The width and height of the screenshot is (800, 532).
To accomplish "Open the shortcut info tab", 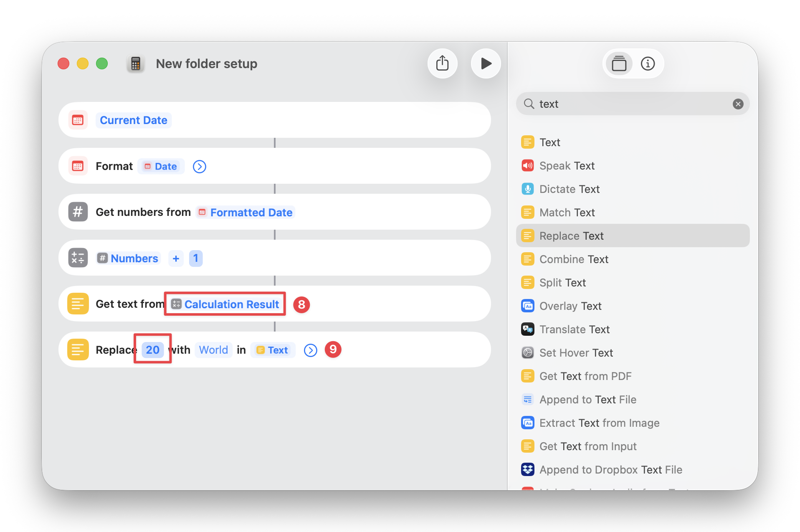I will 648,63.
